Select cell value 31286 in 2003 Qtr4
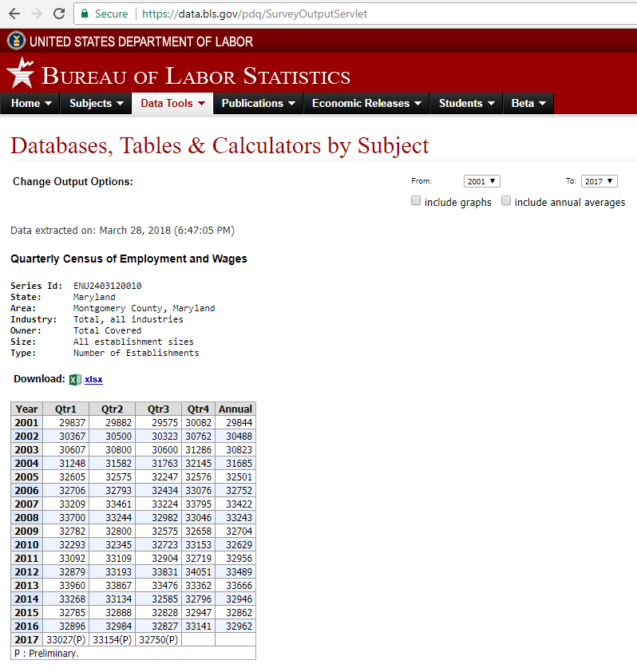Image resolution: width=637 pixels, height=672 pixels. pyautogui.click(x=198, y=450)
